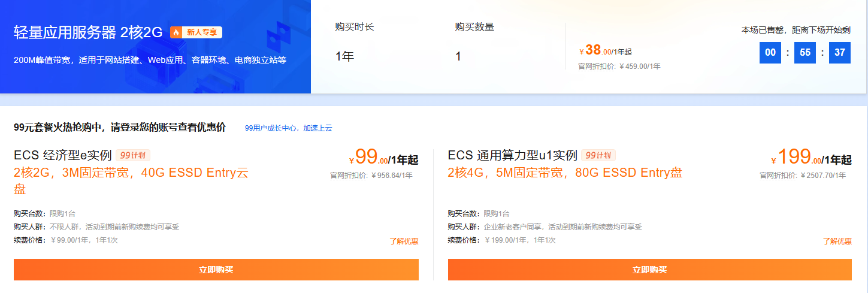Open 了解优惠 link for 通用算力型u1实例

coord(837,241)
